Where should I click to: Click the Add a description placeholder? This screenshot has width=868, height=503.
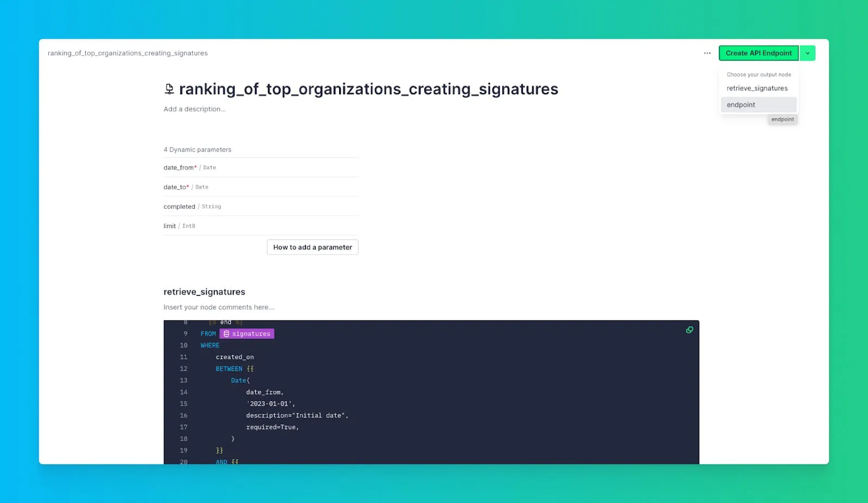tap(194, 108)
